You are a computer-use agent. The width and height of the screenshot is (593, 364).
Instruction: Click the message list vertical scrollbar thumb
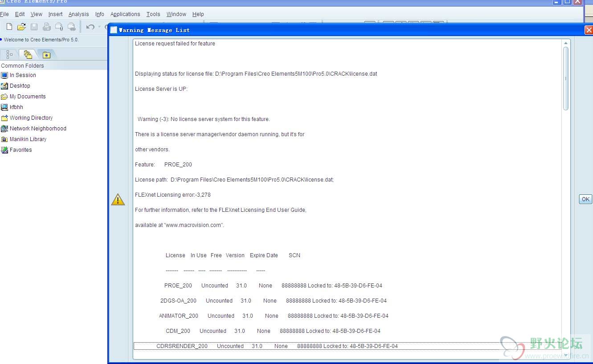pos(566,78)
